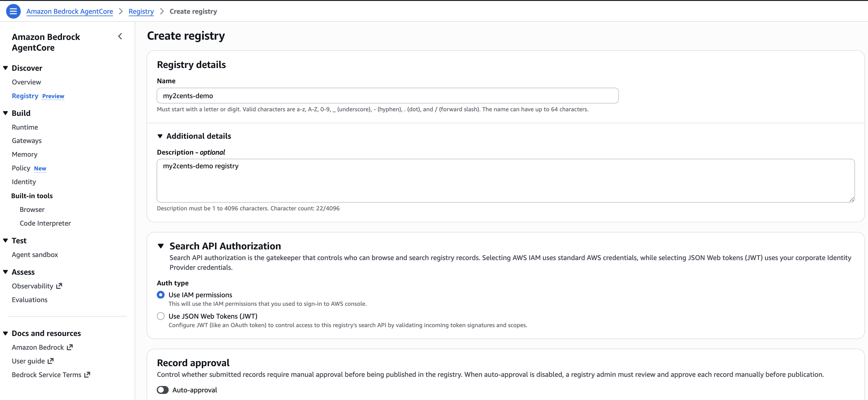
Task: Select Use JSON Web Tokens (JWT) auth
Action: [161, 316]
